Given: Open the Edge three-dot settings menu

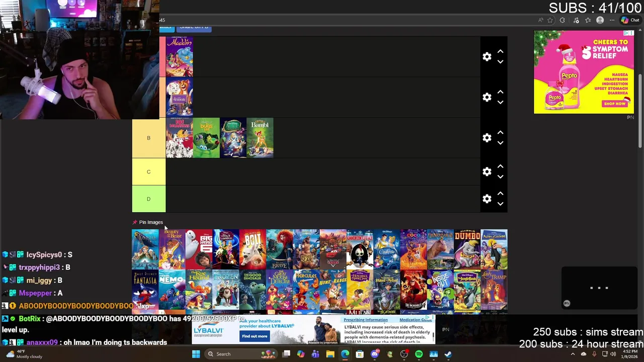Looking at the screenshot, I should click(612, 20).
